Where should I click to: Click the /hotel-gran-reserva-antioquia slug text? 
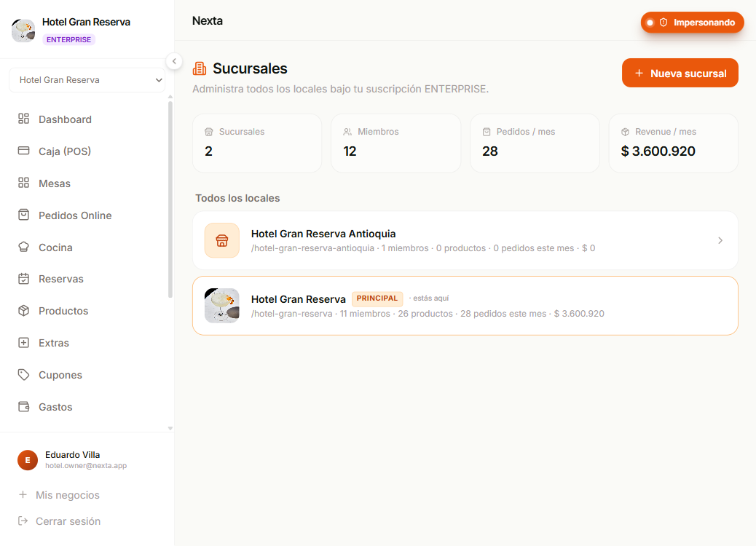click(x=312, y=248)
